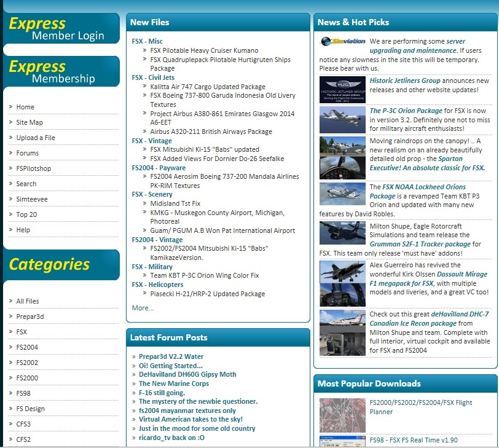Browse the FS2000 category
This screenshot has width=499, height=448.
click(x=27, y=378)
